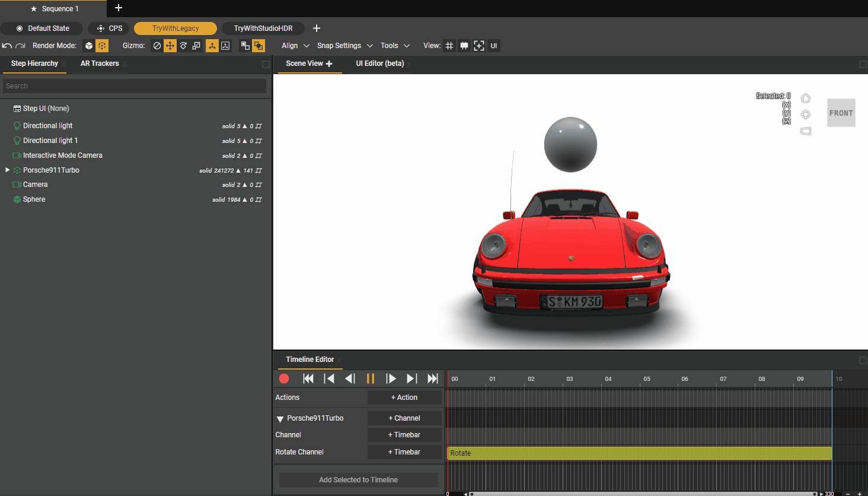Go to the previous keyframe
This screenshot has width=868, height=496.
tap(329, 379)
